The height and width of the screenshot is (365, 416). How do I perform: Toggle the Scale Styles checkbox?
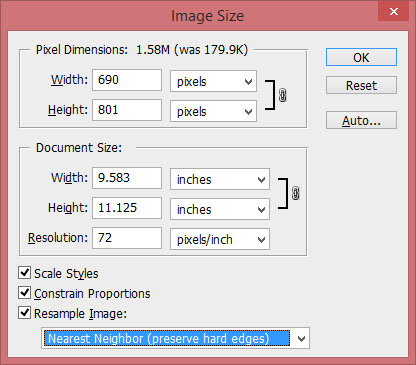click(x=24, y=273)
